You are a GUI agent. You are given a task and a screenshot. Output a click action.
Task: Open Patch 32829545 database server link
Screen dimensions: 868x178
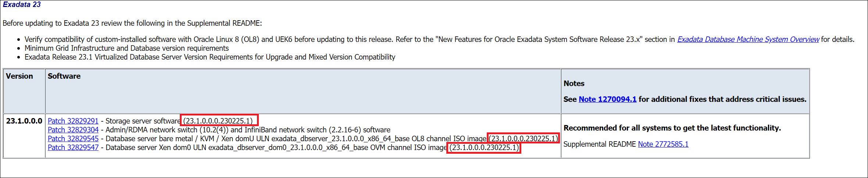[x=73, y=139]
